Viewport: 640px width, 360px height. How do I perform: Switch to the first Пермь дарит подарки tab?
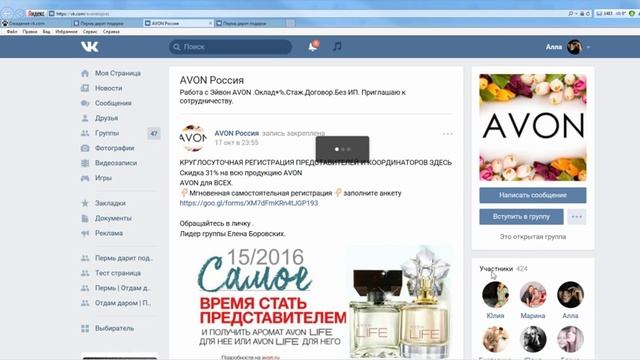(x=107, y=23)
